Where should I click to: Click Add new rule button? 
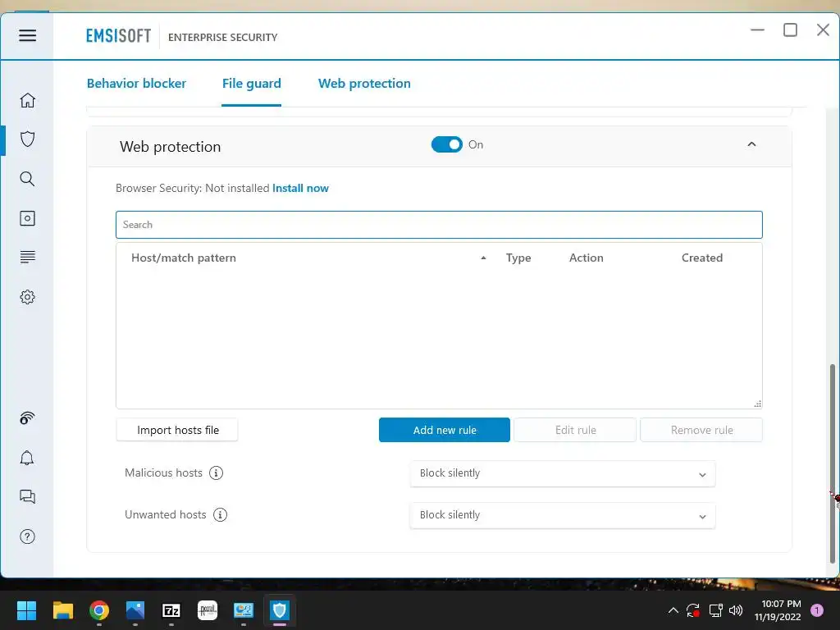point(444,430)
